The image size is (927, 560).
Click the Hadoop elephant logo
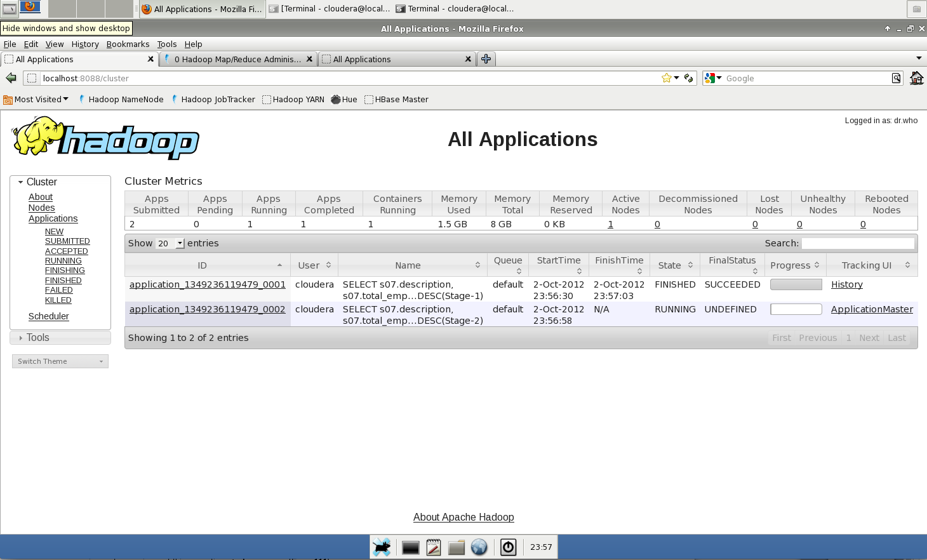coord(105,138)
